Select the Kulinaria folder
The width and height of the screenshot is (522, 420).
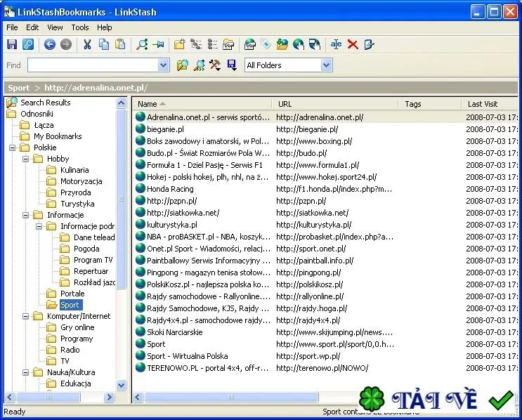[x=74, y=170]
